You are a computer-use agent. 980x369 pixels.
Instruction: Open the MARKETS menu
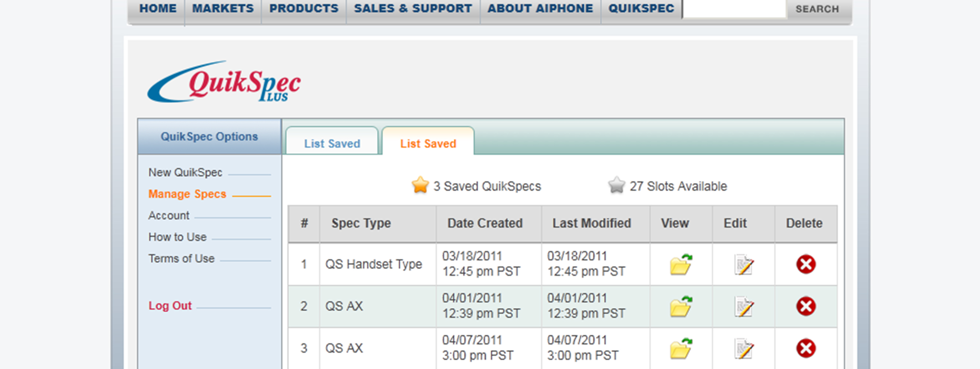(223, 9)
